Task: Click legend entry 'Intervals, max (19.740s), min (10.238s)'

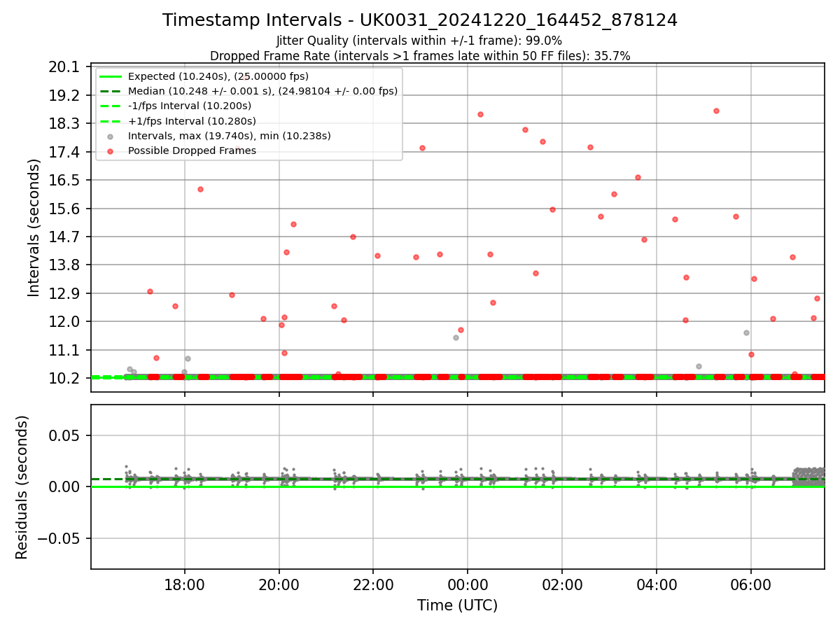Action: (x=229, y=136)
